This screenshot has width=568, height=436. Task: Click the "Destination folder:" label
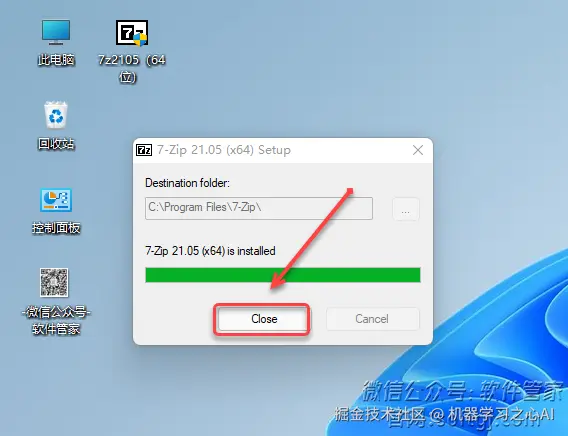pyautogui.click(x=187, y=183)
